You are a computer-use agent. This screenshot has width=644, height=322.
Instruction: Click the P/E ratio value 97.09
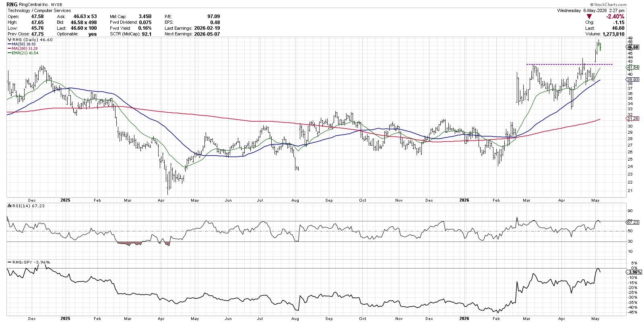point(214,17)
